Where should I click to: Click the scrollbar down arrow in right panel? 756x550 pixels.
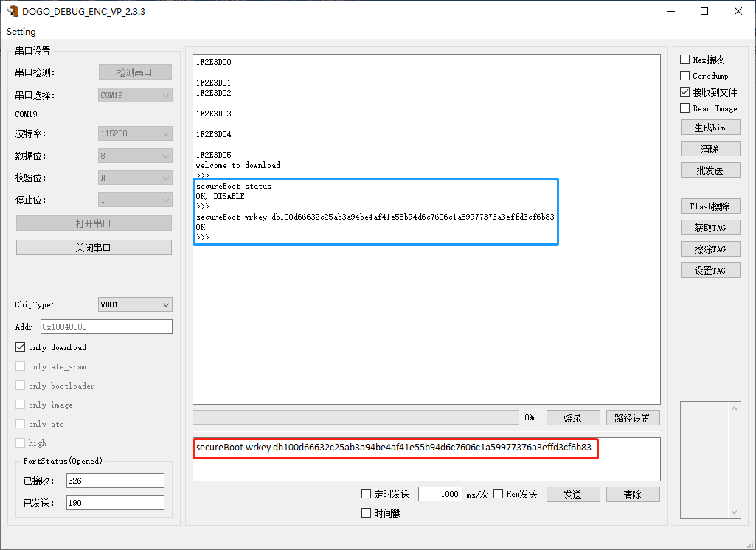[734, 512]
